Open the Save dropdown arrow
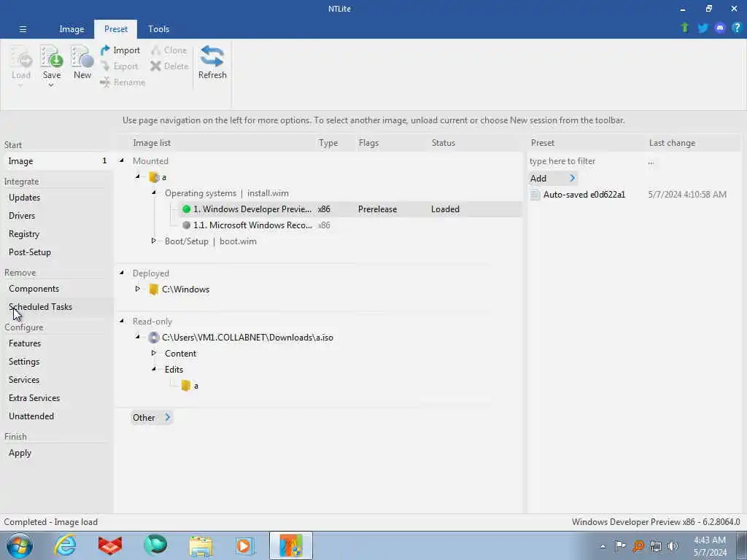The image size is (747, 560). click(x=51, y=85)
